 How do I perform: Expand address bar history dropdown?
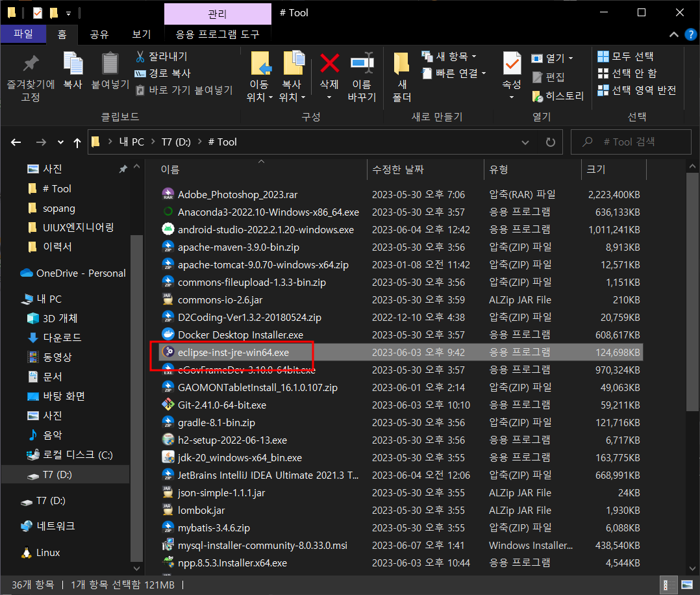[x=525, y=142]
